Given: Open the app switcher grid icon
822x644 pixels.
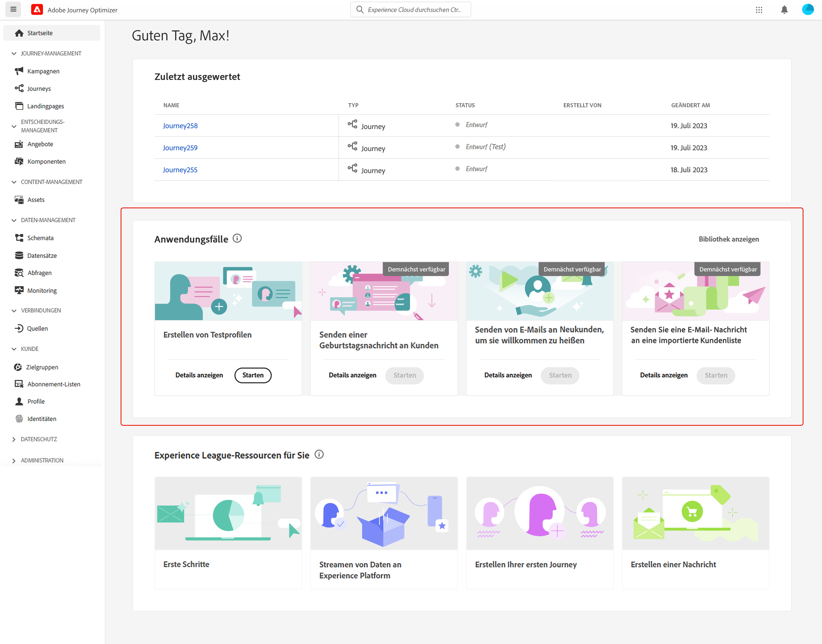Looking at the screenshot, I should (x=759, y=10).
